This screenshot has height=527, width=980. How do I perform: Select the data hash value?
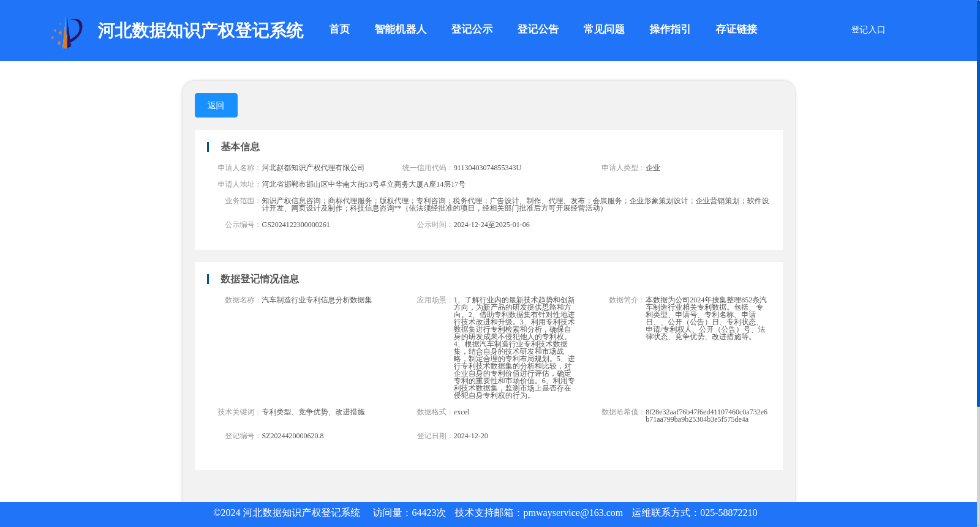click(x=706, y=416)
